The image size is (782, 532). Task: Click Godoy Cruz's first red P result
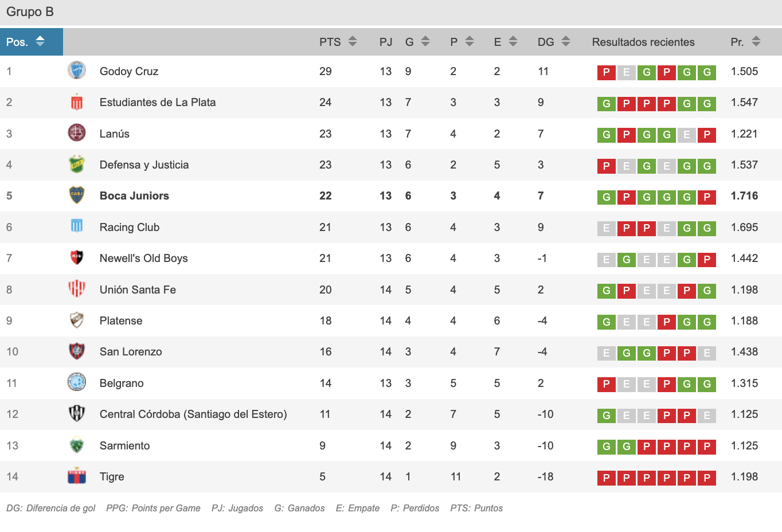point(606,72)
